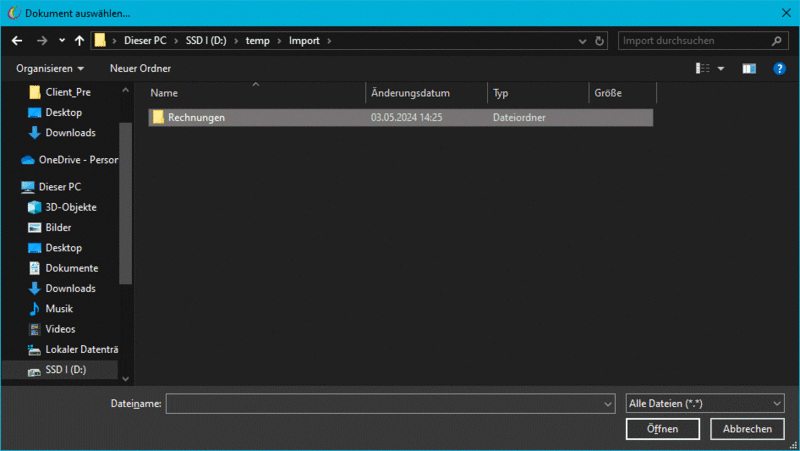The height and width of the screenshot is (451, 800).
Task: Open help with the blue question mark
Action: click(x=779, y=68)
